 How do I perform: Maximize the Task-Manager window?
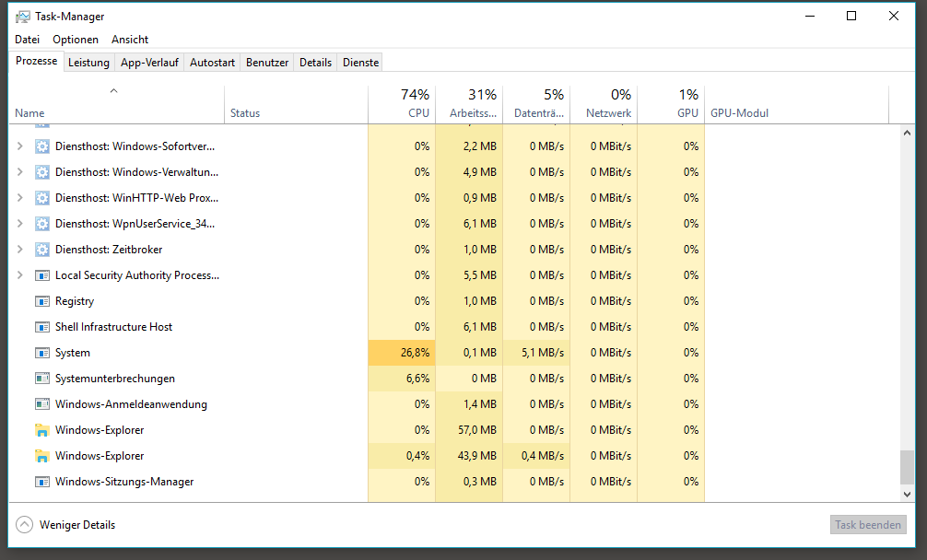851,16
